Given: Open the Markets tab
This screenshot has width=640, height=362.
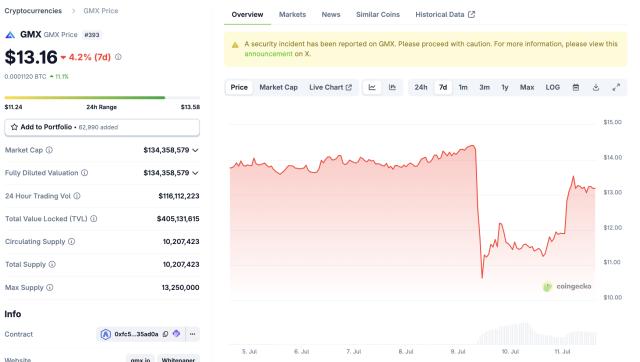Looking at the screenshot, I should click(292, 14).
